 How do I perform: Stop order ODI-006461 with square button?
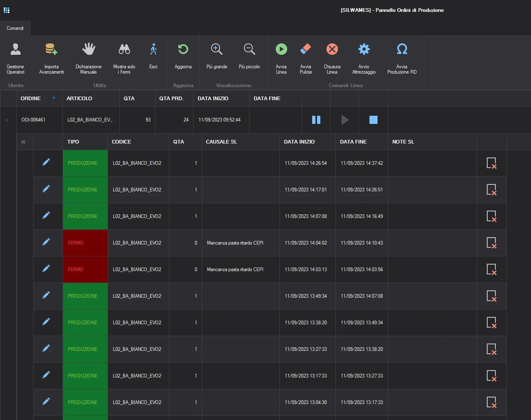[x=373, y=120]
